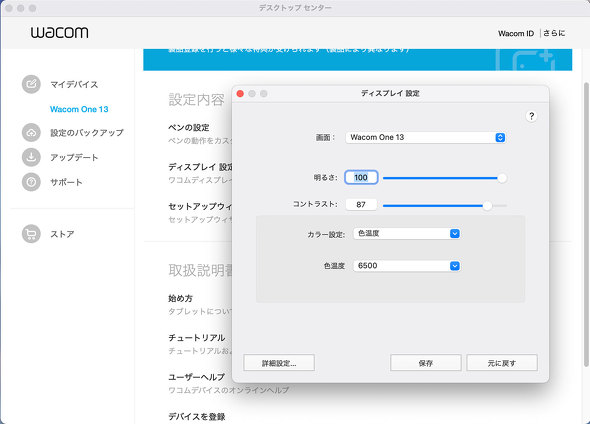Click the さらに link in the header
Screen dimensions: 590x424
pyautogui.click(x=554, y=33)
